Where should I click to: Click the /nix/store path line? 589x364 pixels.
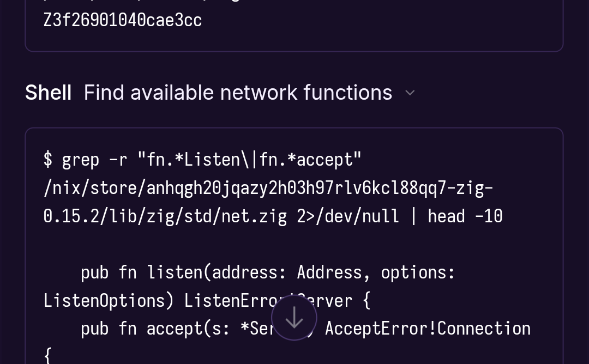[x=268, y=188]
